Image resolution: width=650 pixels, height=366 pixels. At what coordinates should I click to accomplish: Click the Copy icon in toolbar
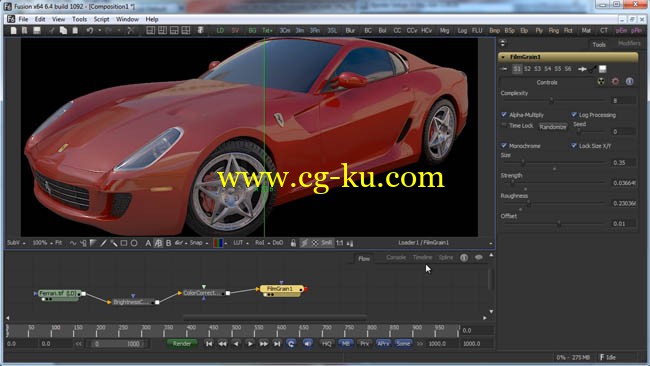[63, 31]
